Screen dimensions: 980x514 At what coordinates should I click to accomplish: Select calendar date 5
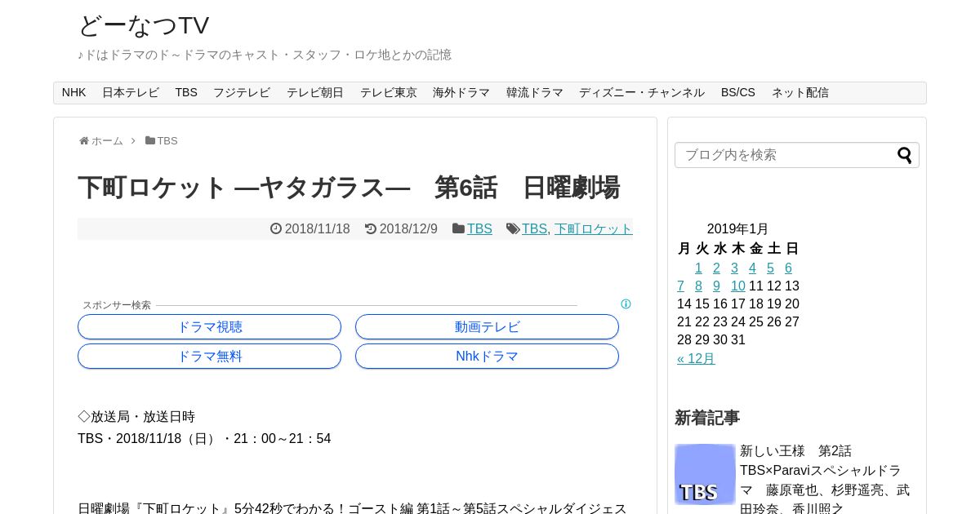tap(770, 268)
